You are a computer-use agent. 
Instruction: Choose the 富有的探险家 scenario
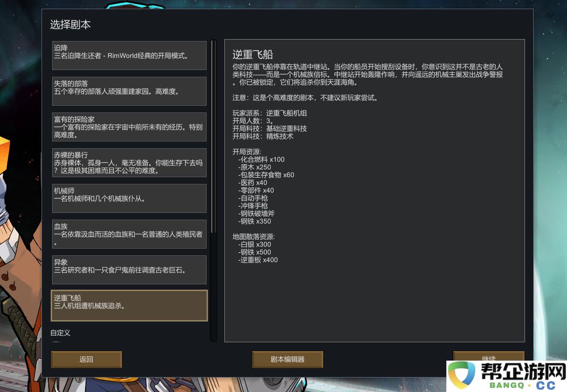point(129,127)
